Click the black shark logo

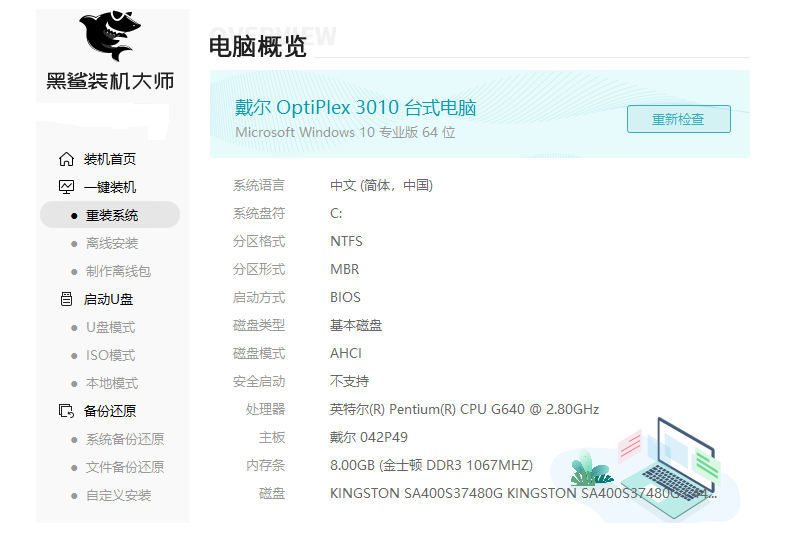110,35
